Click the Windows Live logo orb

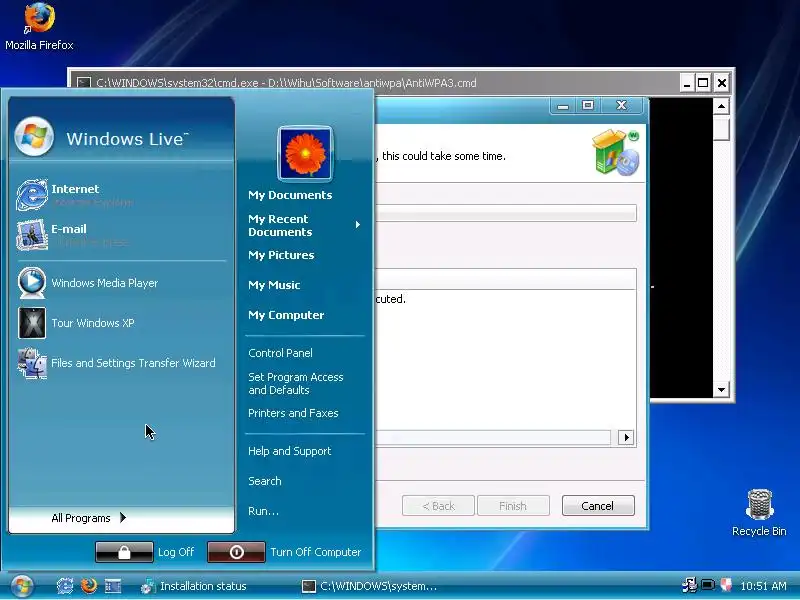click(x=34, y=137)
